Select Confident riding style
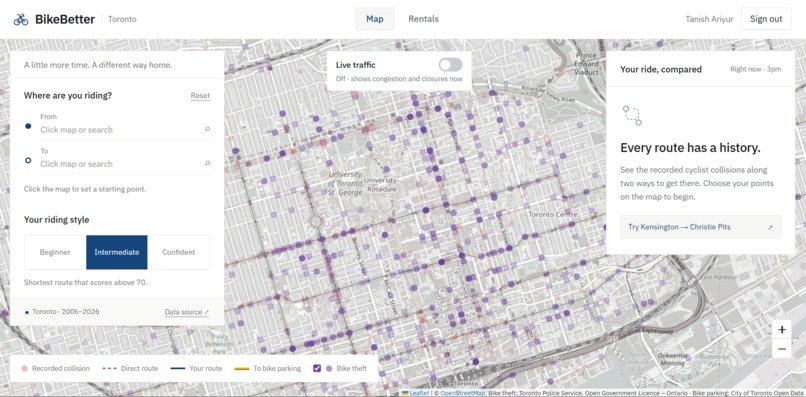 [179, 252]
